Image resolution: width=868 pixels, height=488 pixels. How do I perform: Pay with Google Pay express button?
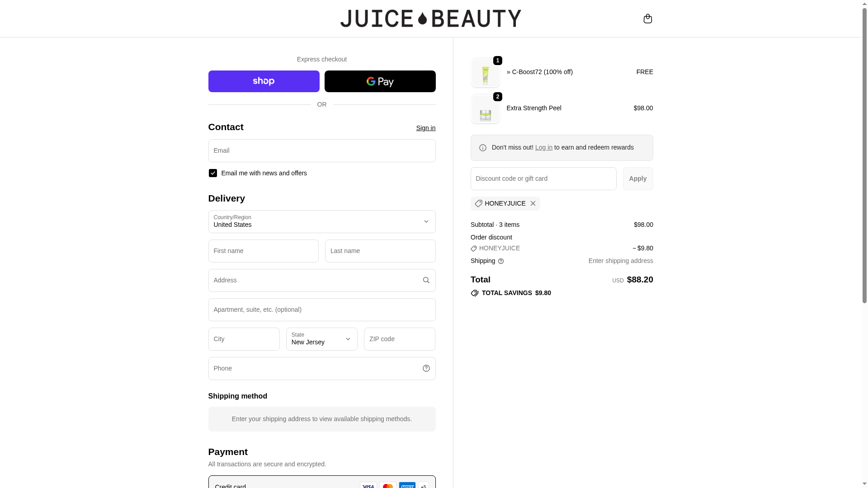[380, 81]
